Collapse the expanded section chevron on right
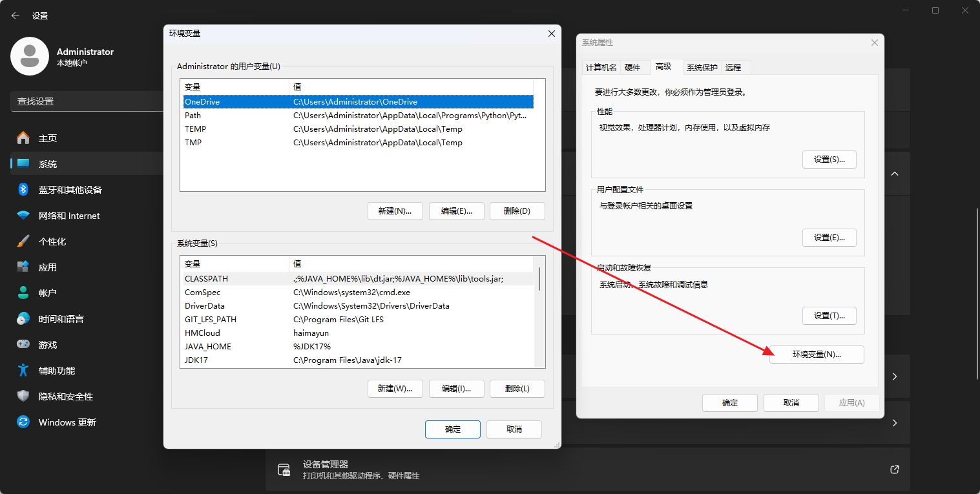Viewport: 980px width, 494px height. 895,174
